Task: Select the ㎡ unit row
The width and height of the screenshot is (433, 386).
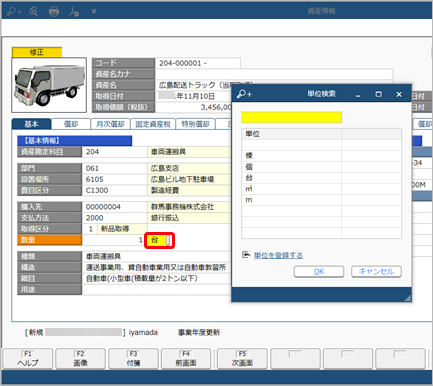Action: (x=321, y=189)
